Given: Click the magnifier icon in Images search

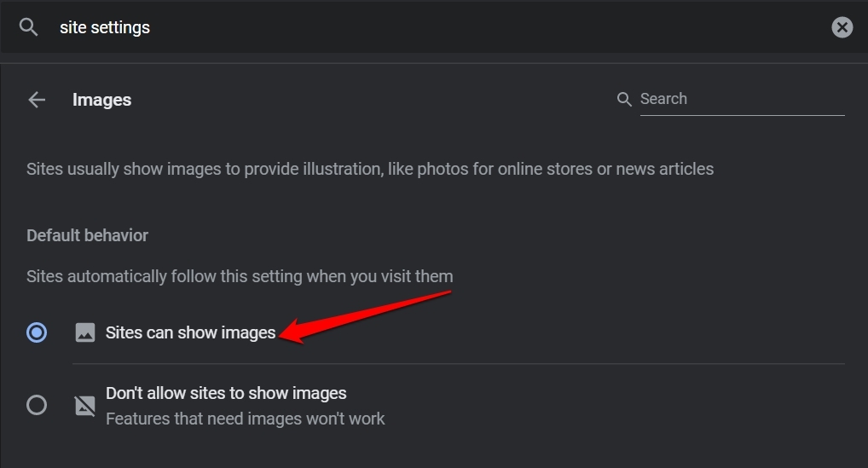Looking at the screenshot, I should tap(624, 99).
